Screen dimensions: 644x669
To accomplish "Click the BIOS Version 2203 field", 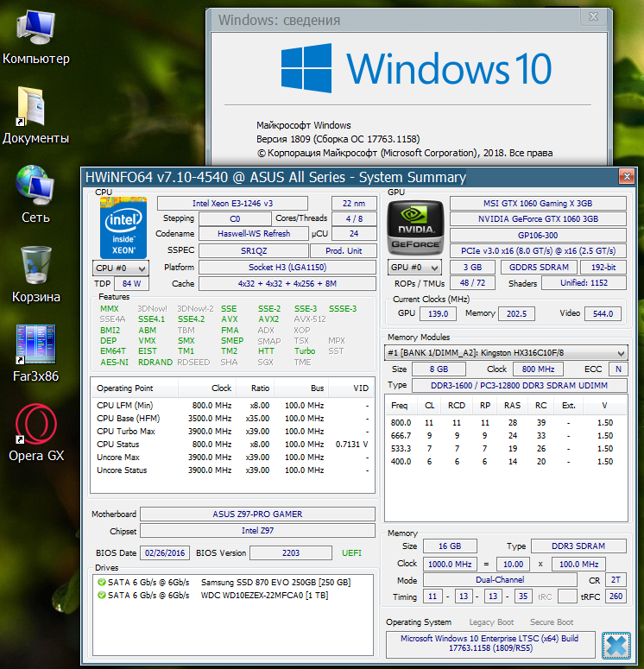I will click(x=291, y=553).
